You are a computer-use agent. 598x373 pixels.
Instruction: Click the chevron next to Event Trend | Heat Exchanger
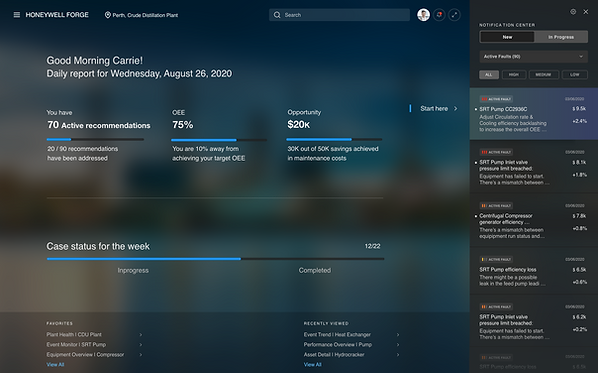(398, 334)
